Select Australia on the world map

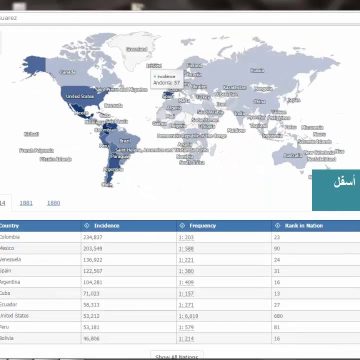pyautogui.click(x=293, y=155)
